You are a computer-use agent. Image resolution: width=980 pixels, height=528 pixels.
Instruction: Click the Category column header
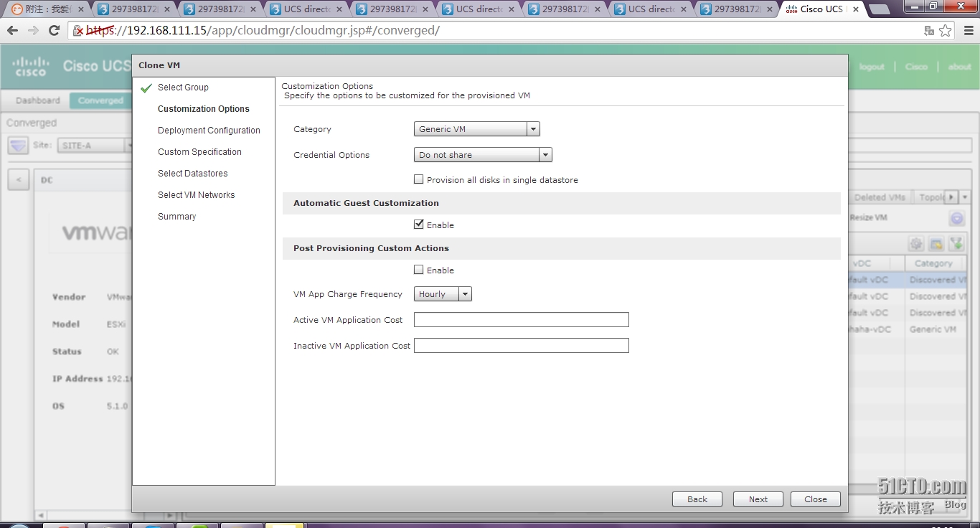click(936, 263)
